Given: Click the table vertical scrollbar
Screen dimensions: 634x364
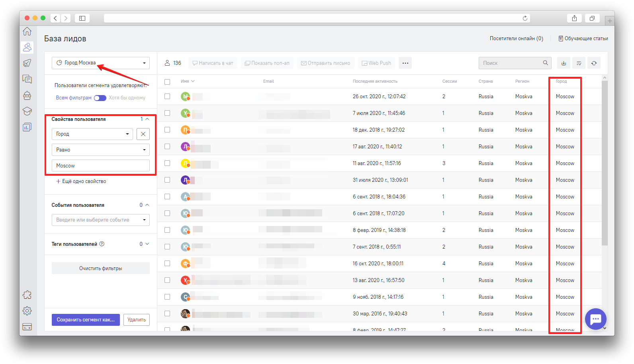Looking at the screenshot, I should click(605, 164).
